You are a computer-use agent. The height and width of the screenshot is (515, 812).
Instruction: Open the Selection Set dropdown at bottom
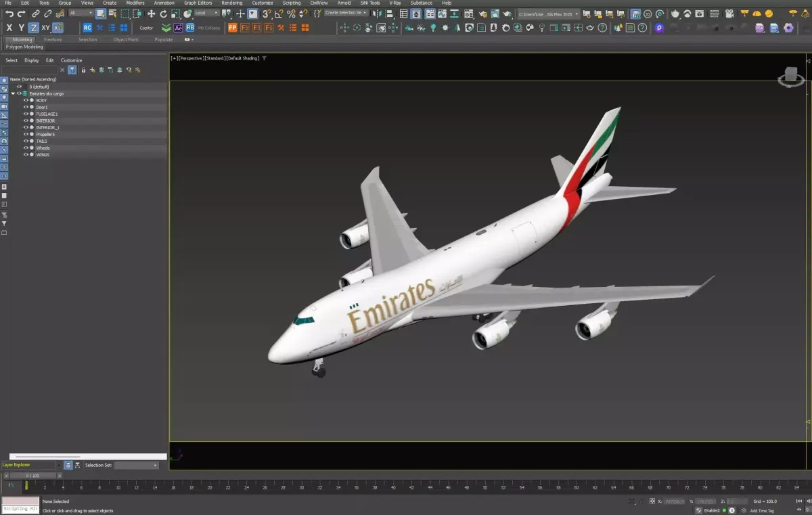pyautogui.click(x=136, y=465)
